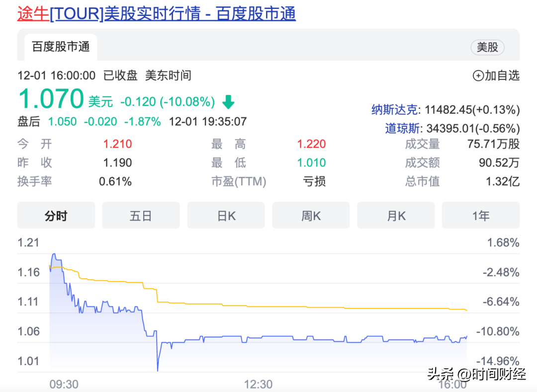Click the 今开 value 1.210
Viewport: 537px width, 392px height.
point(117,144)
